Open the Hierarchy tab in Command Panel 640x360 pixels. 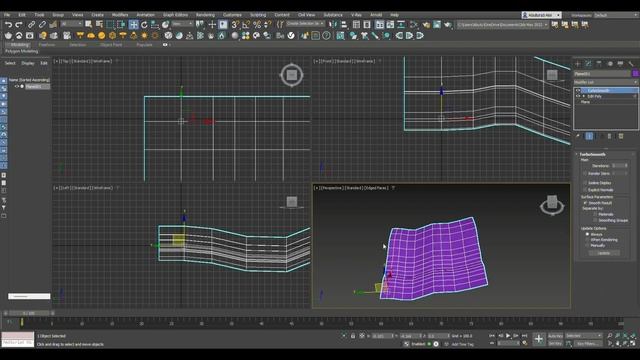coord(599,64)
